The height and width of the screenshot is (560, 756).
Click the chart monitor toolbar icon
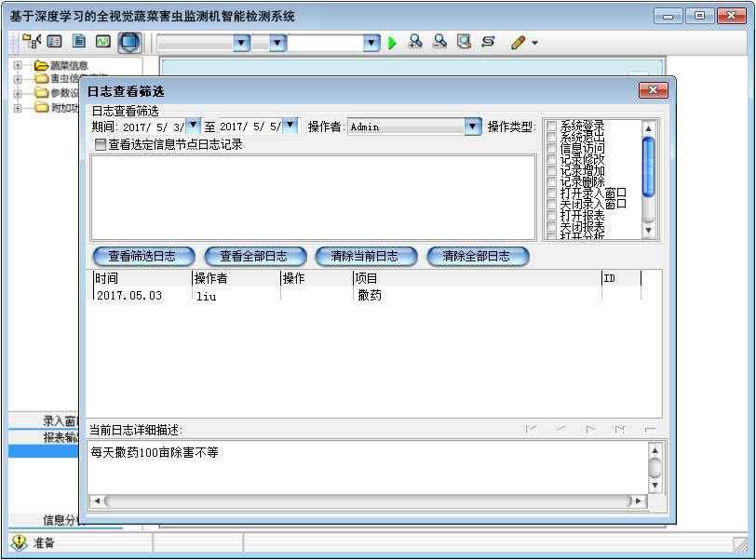pyautogui.click(x=102, y=43)
